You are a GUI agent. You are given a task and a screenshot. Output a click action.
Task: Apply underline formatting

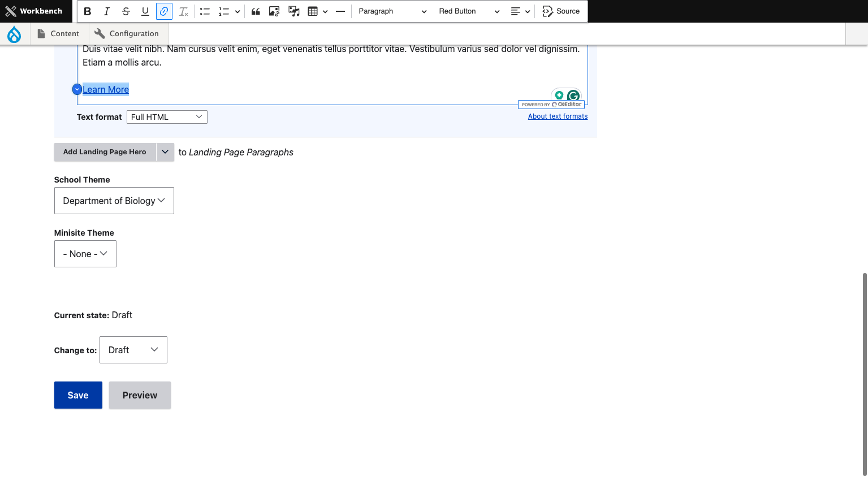click(145, 11)
